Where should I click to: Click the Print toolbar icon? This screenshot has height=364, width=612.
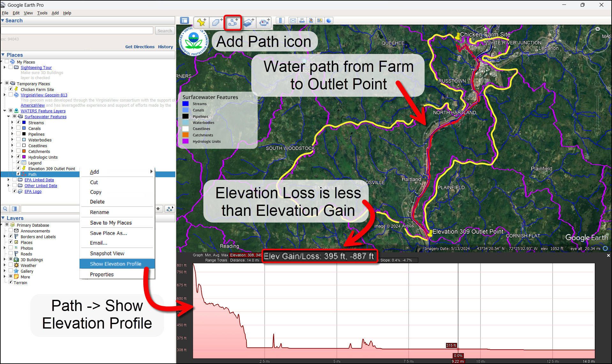[x=302, y=21]
